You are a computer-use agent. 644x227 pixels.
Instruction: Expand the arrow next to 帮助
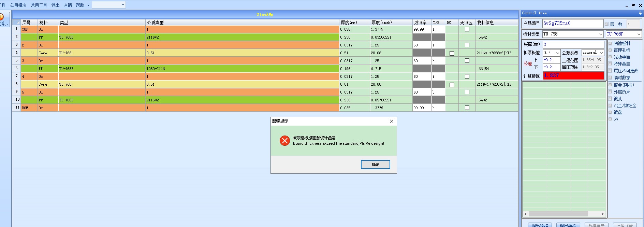(88, 5)
